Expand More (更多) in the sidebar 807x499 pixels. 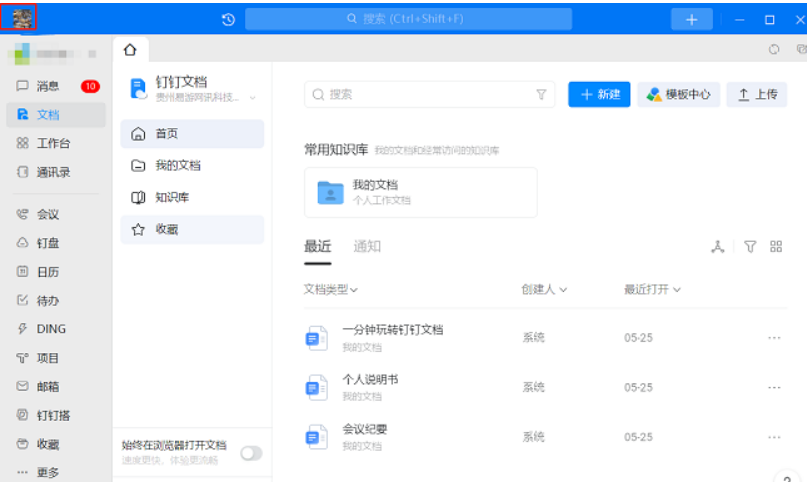point(56,472)
